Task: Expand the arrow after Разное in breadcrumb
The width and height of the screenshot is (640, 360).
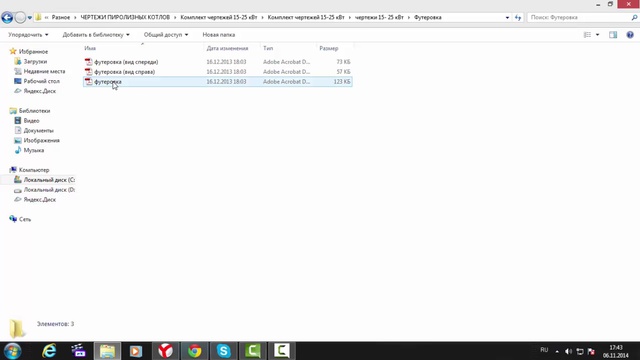Action: point(76,18)
